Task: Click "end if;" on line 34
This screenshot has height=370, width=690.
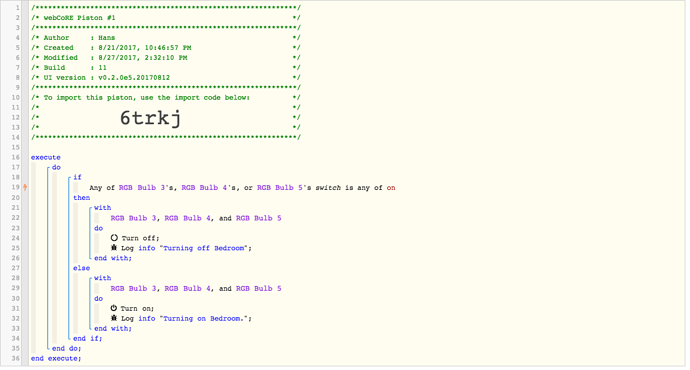Action: (88, 338)
